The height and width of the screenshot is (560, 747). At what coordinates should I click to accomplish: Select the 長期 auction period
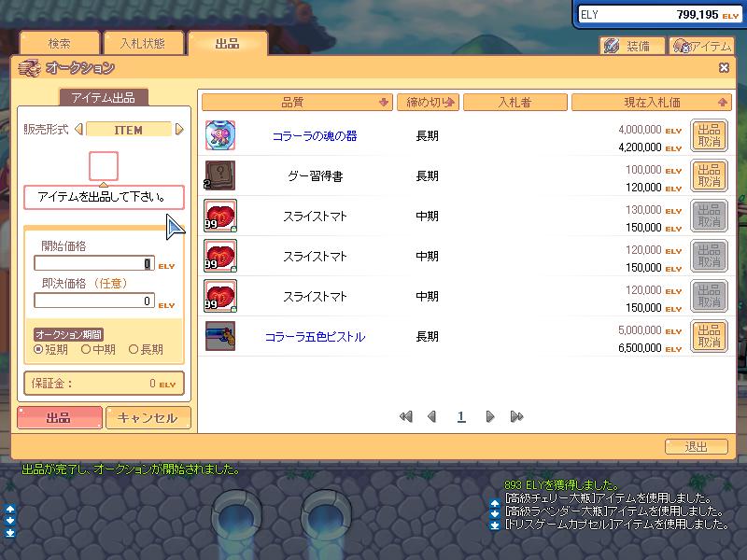click(x=134, y=350)
